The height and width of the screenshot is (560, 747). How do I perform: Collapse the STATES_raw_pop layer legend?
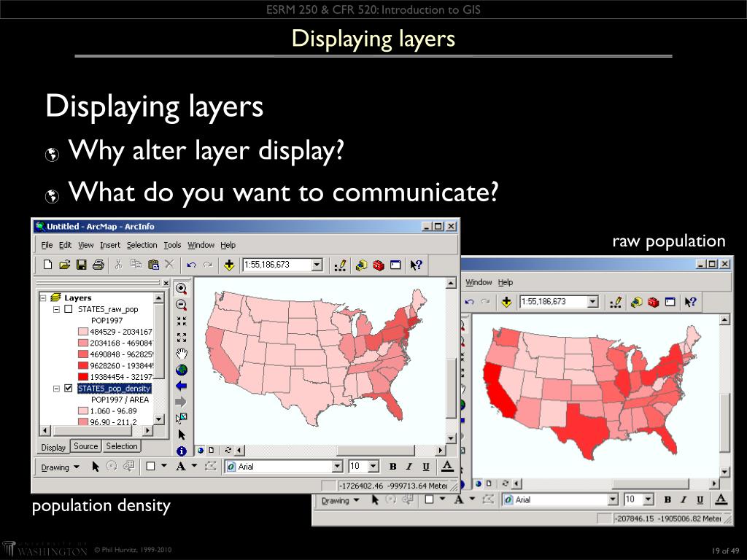click(56, 309)
